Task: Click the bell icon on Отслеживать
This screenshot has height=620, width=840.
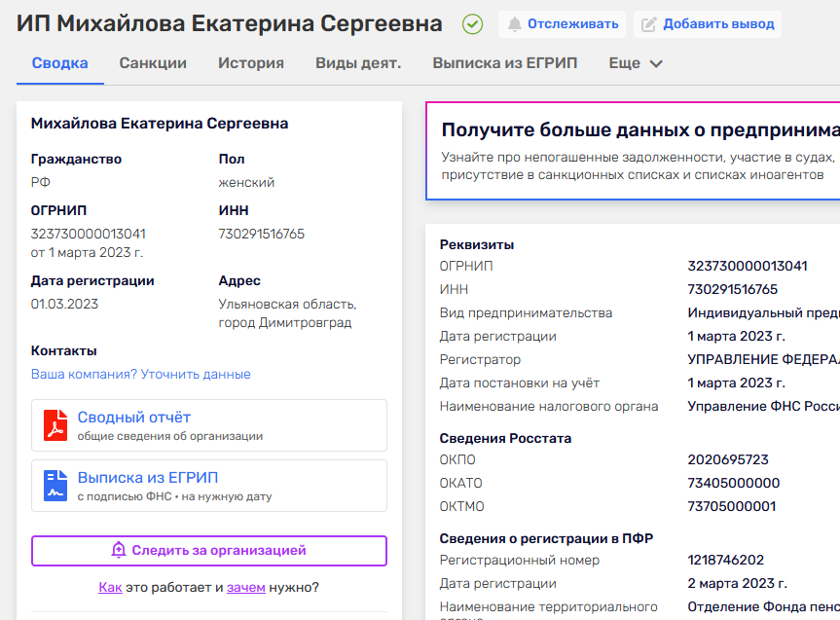Action: click(514, 24)
